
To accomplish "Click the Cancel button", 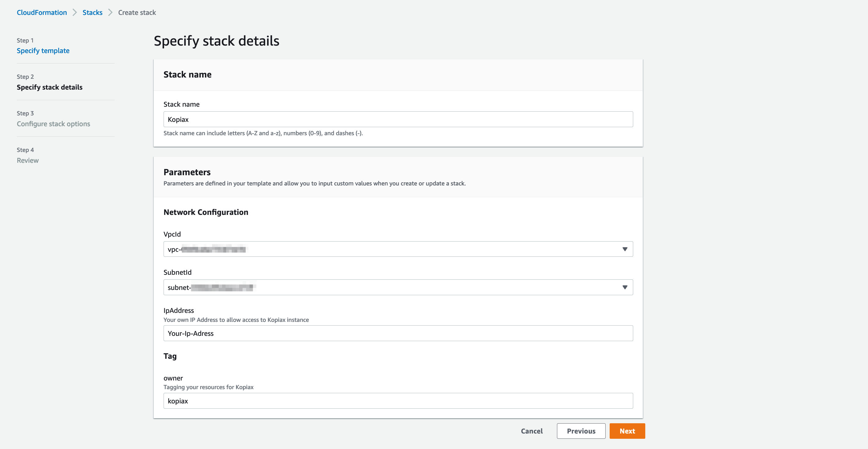I will click(532, 431).
